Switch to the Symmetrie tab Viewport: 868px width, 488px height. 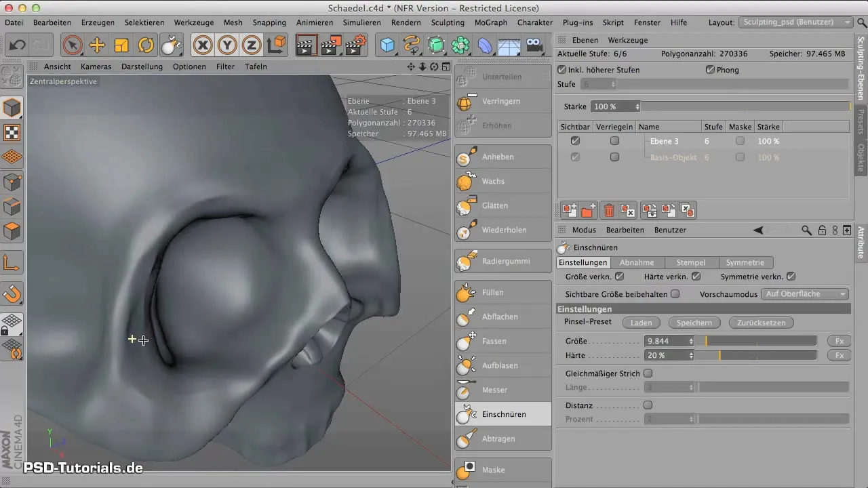745,262
